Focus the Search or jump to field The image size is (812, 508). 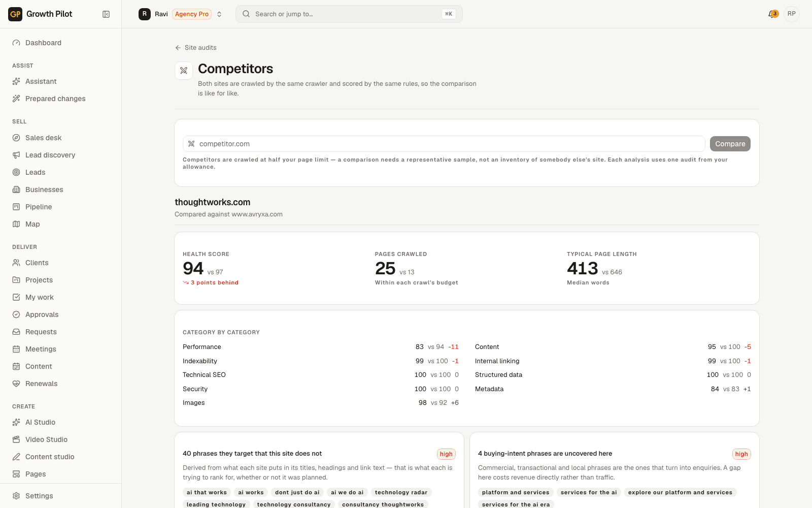pos(349,14)
